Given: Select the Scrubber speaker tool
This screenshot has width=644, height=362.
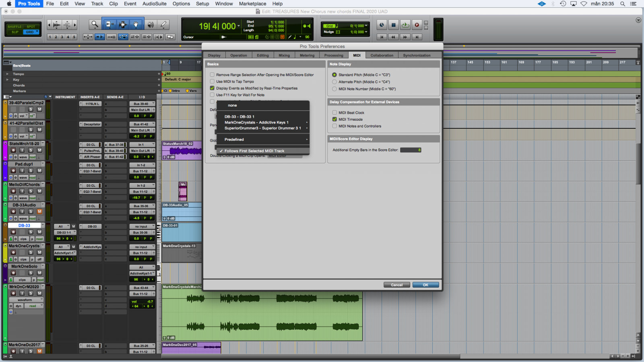Looking at the screenshot, I should [x=150, y=25].
